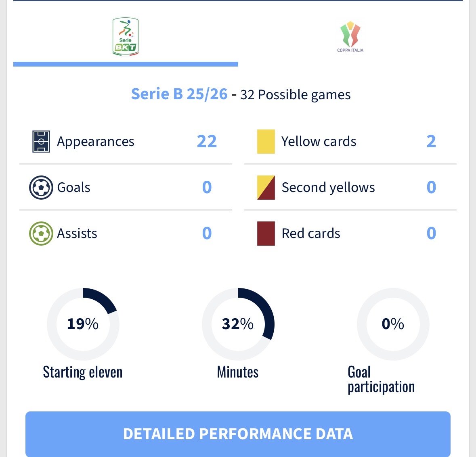Click the Appearances pitch icon
This screenshot has height=457, width=476.
[x=41, y=142]
